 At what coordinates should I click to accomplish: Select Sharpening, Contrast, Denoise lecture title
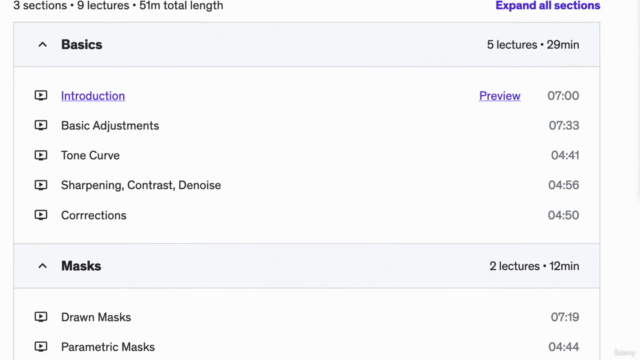coord(141,185)
